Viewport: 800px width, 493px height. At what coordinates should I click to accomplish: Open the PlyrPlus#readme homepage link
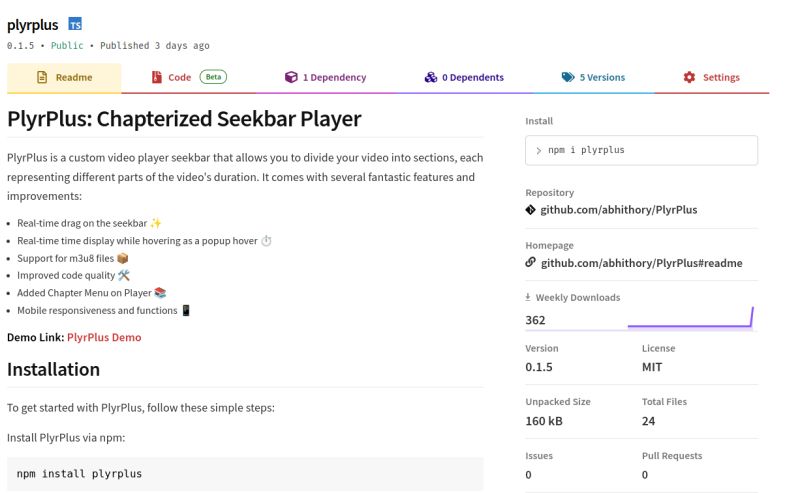pos(641,263)
